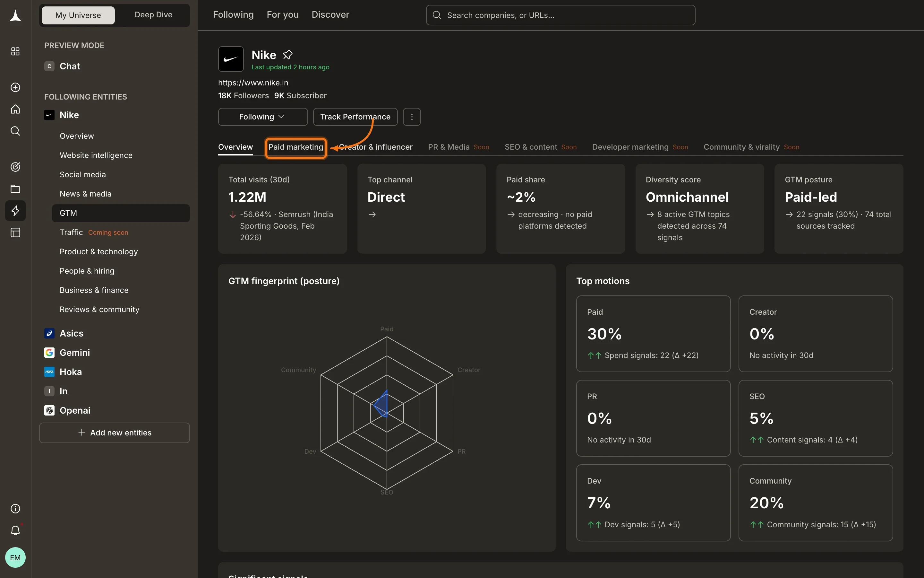Select the PR & Media tab
The height and width of the screenshot is (578, 924).
[x=458, y=147]
